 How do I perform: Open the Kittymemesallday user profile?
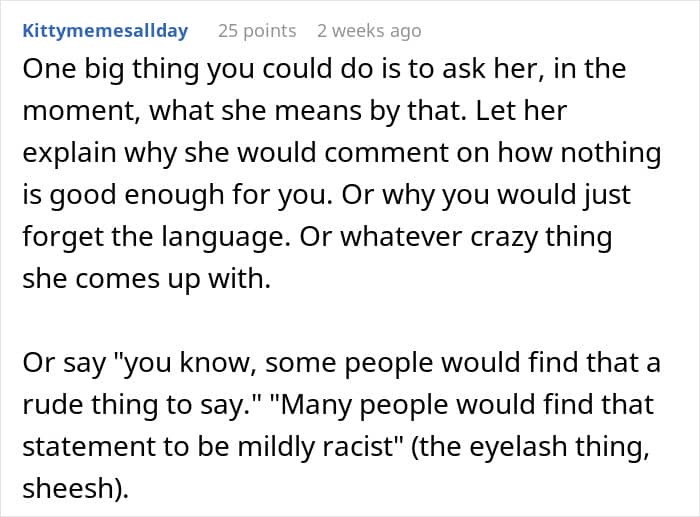click(x=105, y=31)
